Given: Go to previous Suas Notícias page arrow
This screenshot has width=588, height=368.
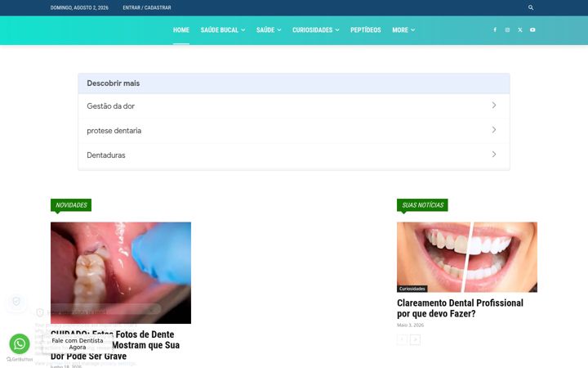Looking at the screenshot, I should (x=402, y=340).
